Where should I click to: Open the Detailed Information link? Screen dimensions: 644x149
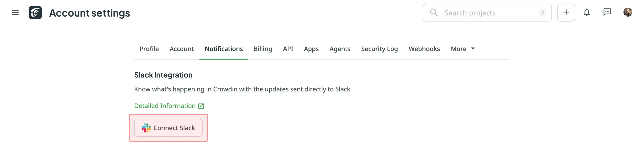tap(165, 106)
